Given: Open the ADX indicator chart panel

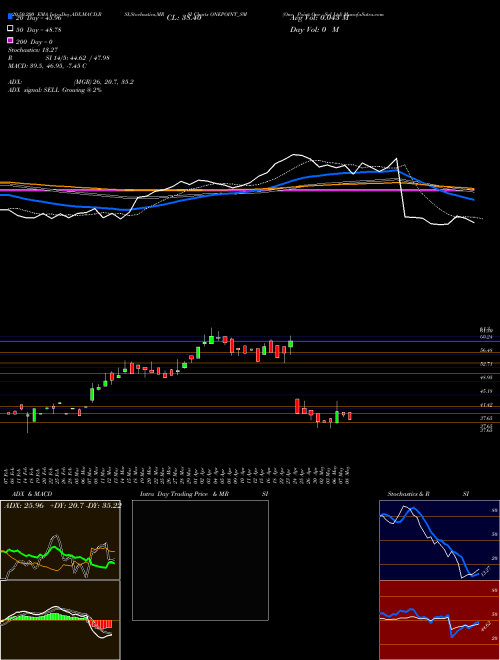Looking at the screenshot, I should coord(60,540).
